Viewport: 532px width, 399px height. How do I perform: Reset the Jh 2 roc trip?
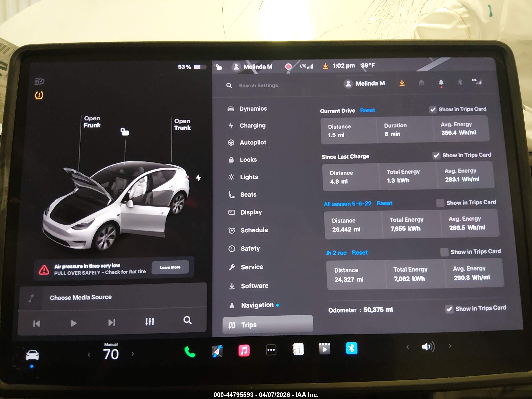[360, 253]
